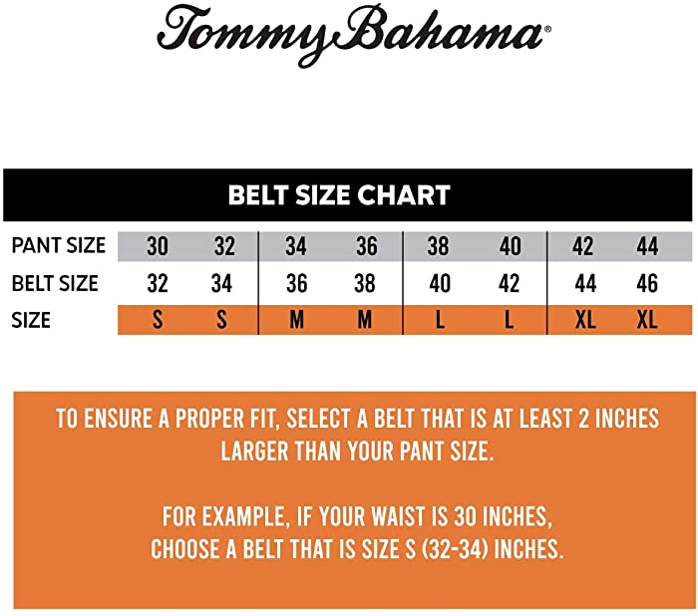Click the second L size swatch

point(509,320)
